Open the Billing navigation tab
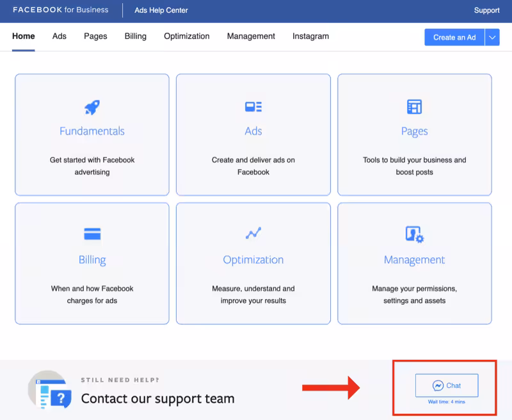The height and width of the screenshot is (420, 512). 136,36
